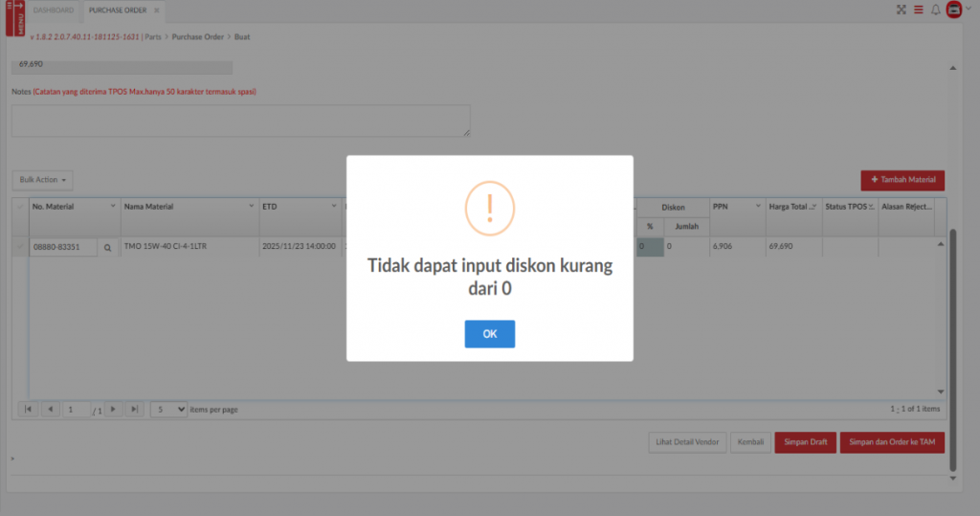The image size is (980, 516).
Task: Click the fullscreen expand icon in header
Action: [901, 10]
